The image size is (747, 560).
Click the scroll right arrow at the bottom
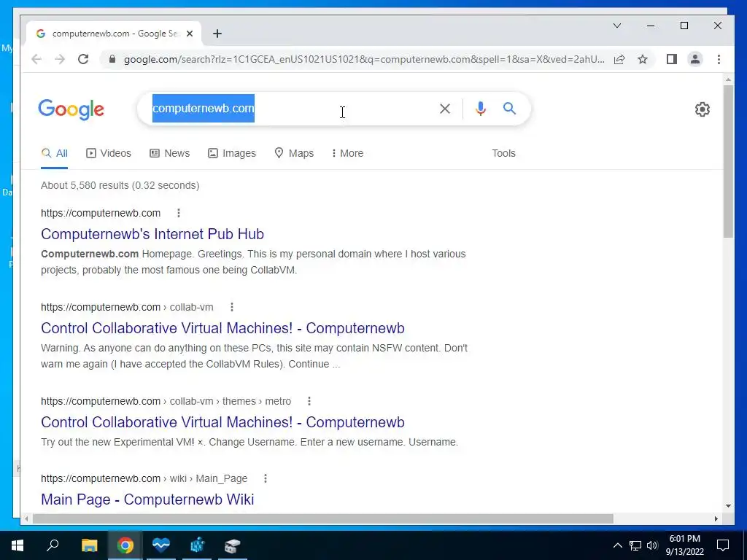(x=716, y=518)
